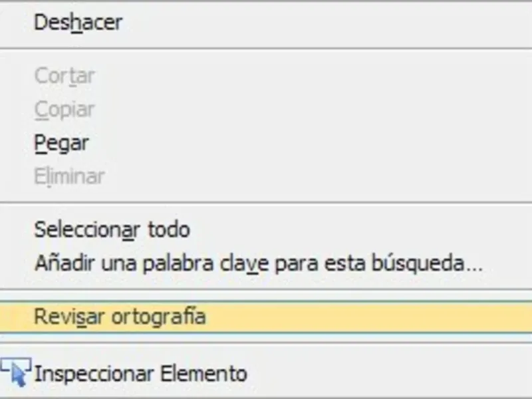The image size is (532, 399).
Task: Open Inspeccionar Elemento
Action: pyautogui.click(x=266, y=374)
